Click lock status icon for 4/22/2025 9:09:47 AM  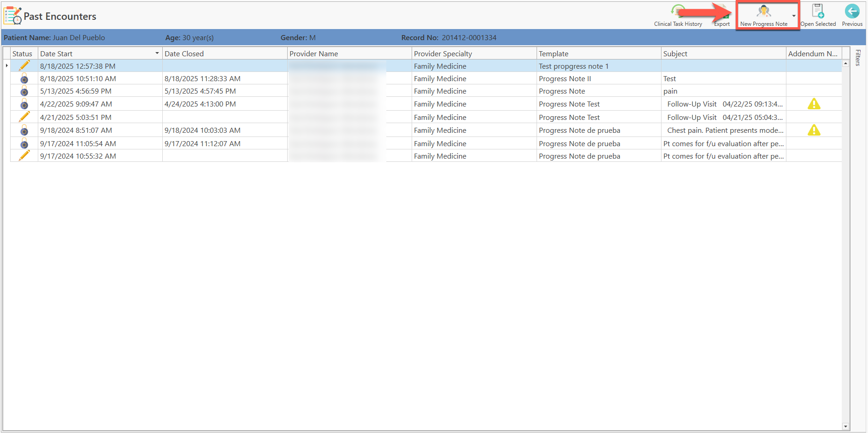pyautogui.click(x=24, y=104)
